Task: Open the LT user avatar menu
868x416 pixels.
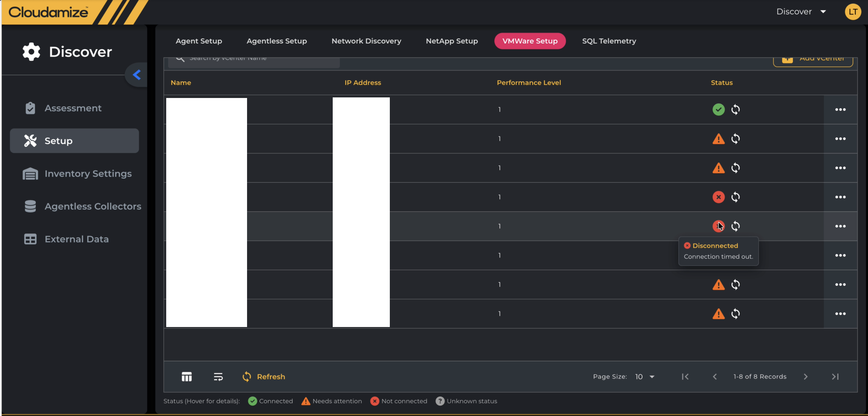Action: point(853,12)
